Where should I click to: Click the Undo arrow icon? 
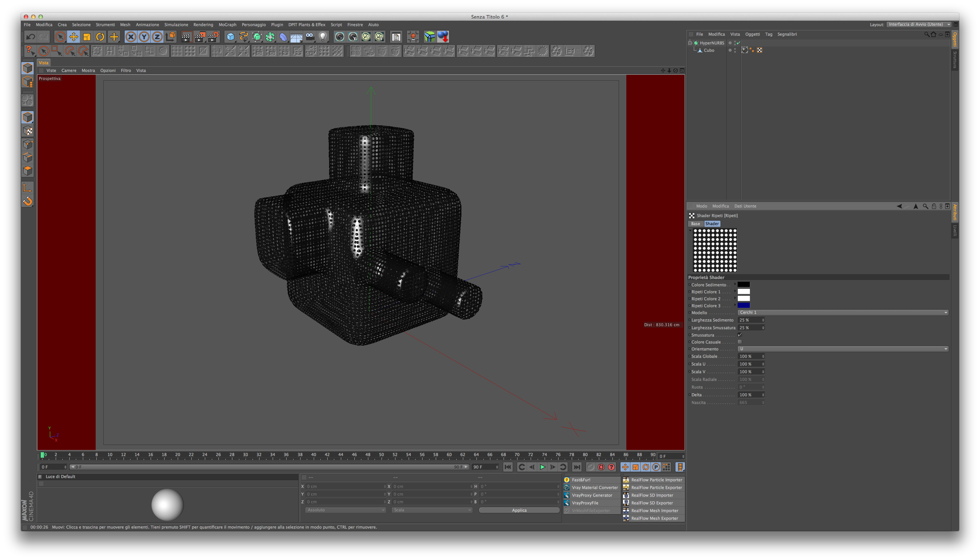(x=30, y=37)
